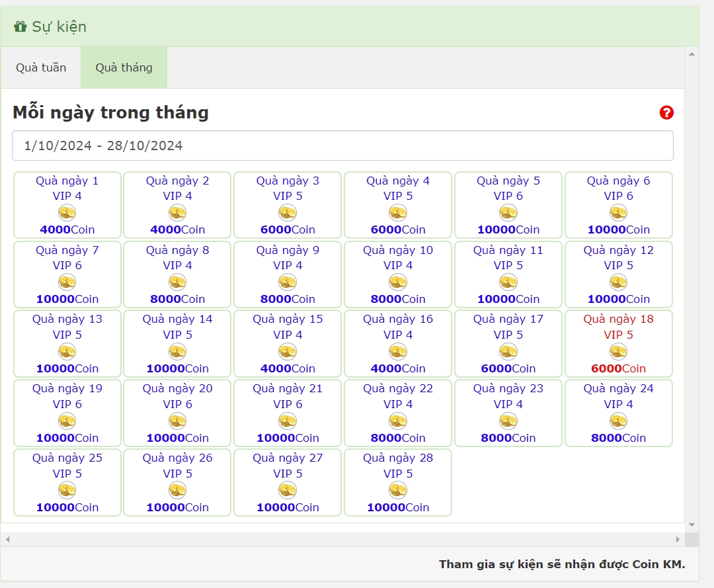Click the red help question mark icon
714x588 pixels.
pyautogui.click(x=666, y=112)
